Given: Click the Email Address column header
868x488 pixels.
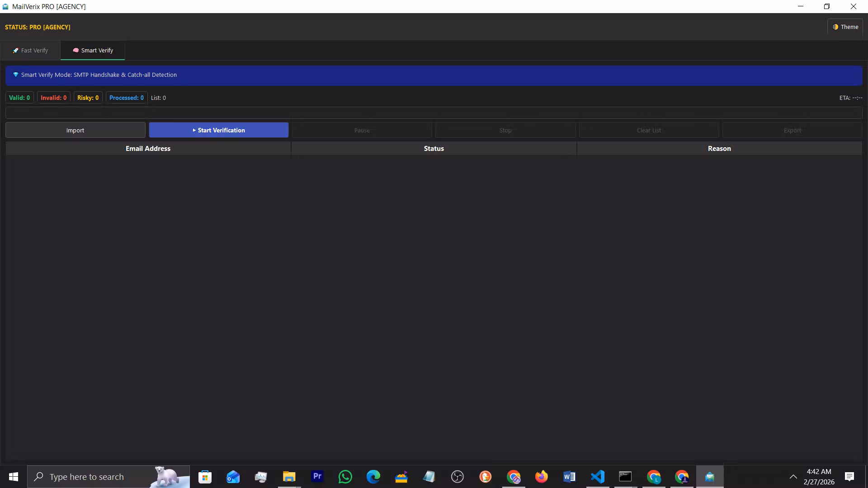Looking at the screenshot, I should point(148,149).
